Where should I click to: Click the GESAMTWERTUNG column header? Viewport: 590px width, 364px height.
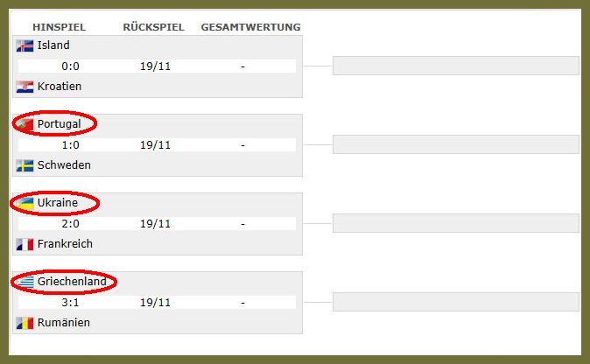(250, 27)
